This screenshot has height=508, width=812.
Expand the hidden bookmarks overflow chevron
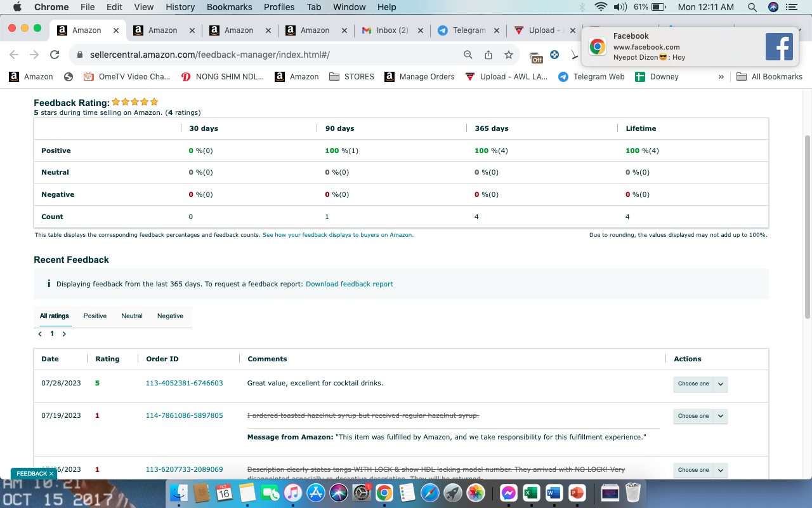click(721, 77)
